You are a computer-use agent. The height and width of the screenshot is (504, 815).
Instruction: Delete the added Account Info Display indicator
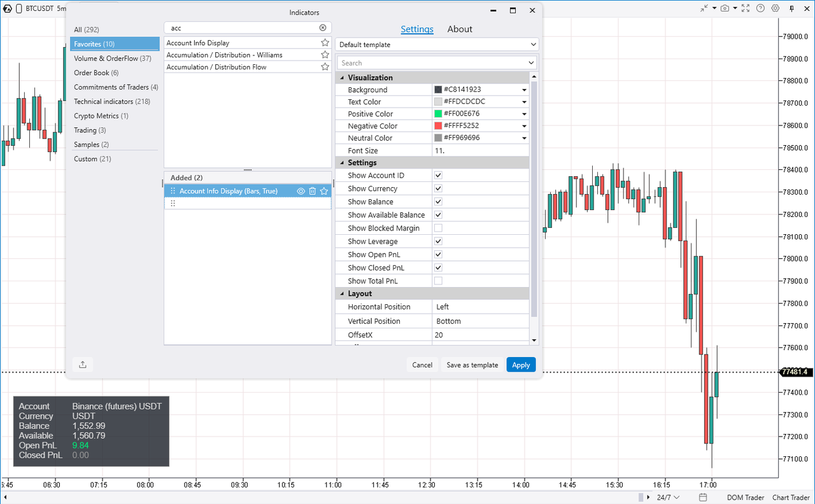(312, 191)
